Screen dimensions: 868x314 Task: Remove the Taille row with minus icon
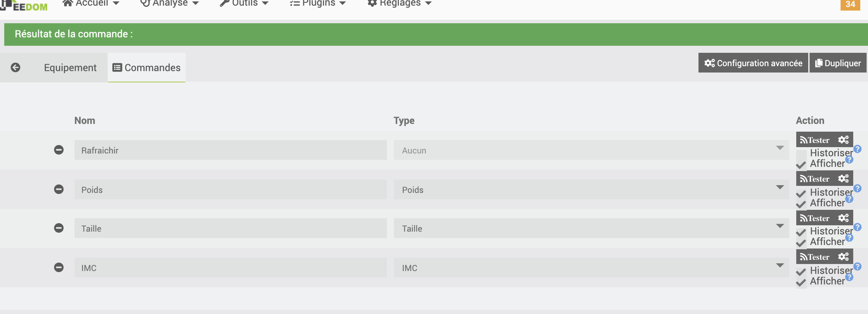click(59, 228)
